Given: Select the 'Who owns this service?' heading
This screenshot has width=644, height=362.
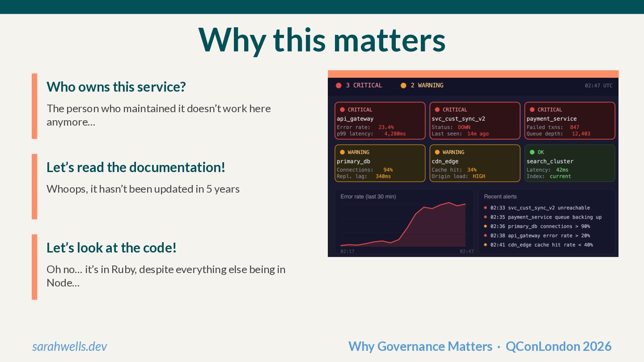Looking at the screenshot, I should tap(116, 87).
